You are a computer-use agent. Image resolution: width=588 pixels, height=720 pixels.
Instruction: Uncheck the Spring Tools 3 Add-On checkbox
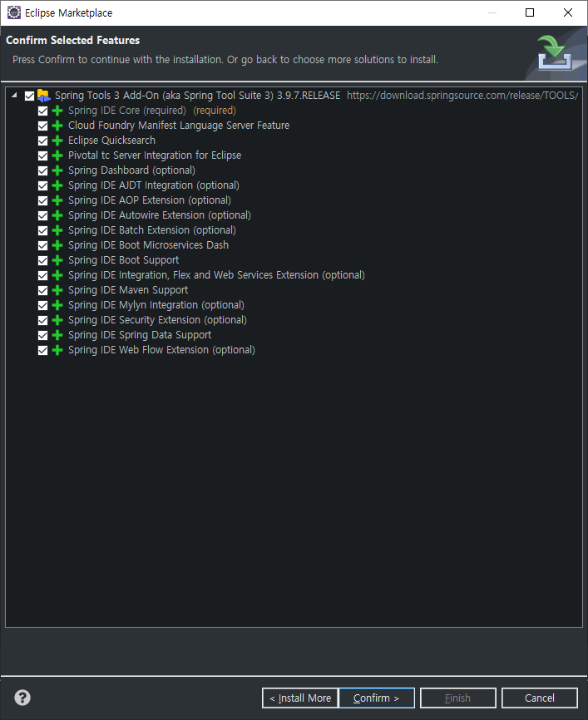[29, 96]
